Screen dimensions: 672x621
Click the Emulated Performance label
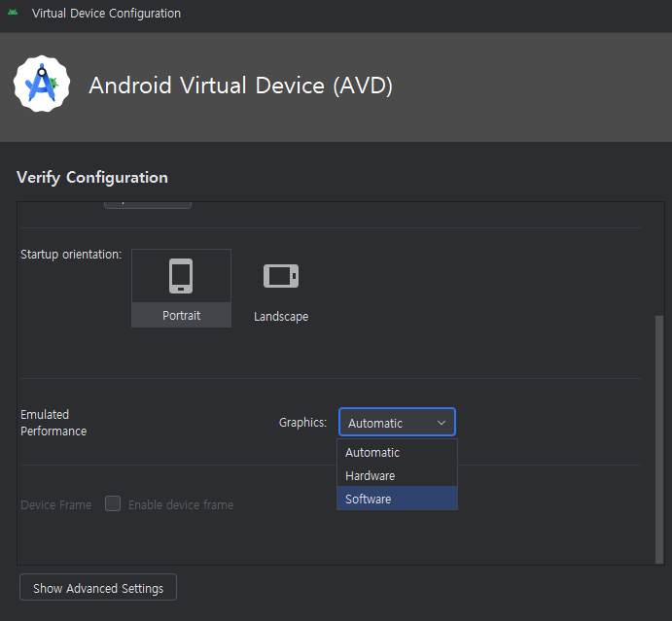point(53,423)
